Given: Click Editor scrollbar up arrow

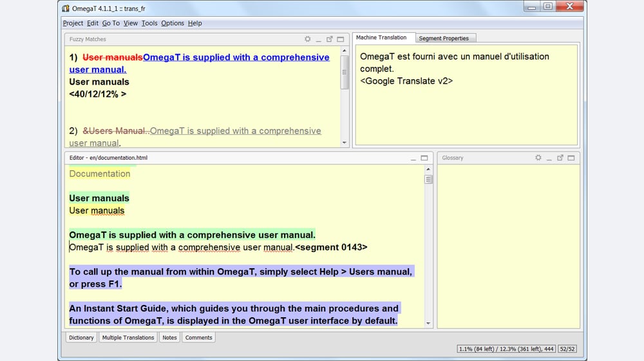Looking at the screenshot, I should pyautogui.click(x=428, y=169).
